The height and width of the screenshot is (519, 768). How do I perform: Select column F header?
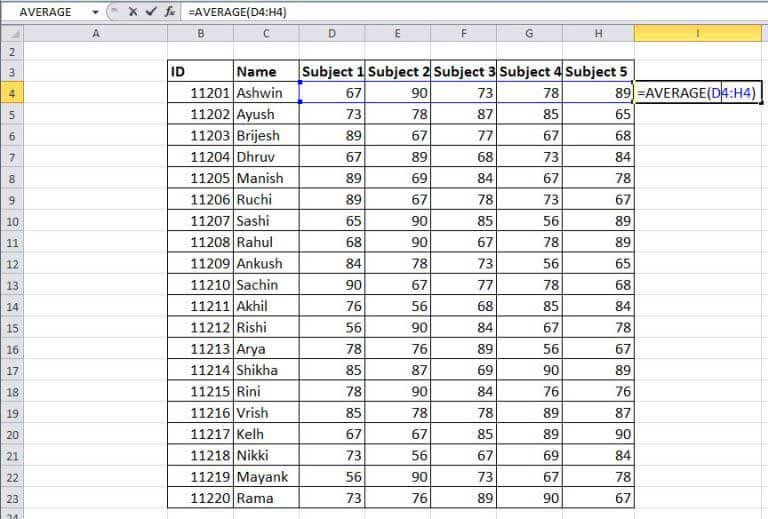pyautogui.click(x=463, y=33)
